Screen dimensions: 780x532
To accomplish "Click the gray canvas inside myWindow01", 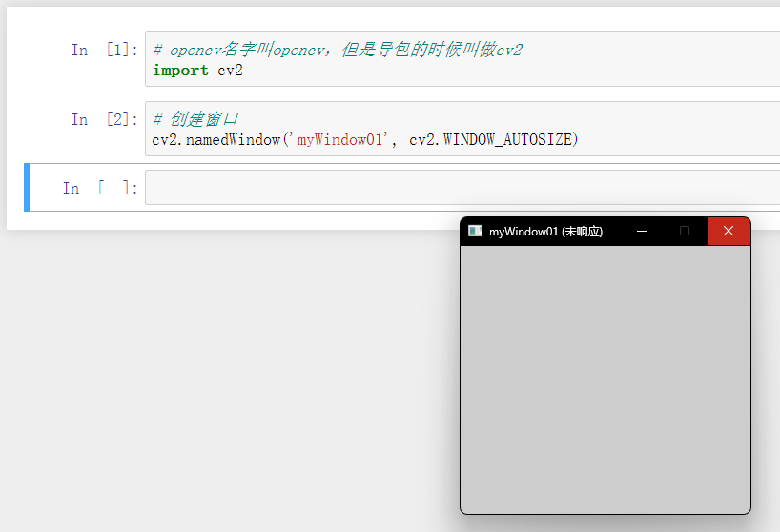I will point(606,379).
